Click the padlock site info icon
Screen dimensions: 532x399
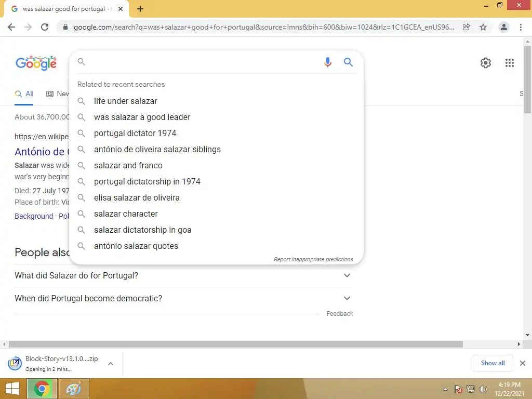65,27
